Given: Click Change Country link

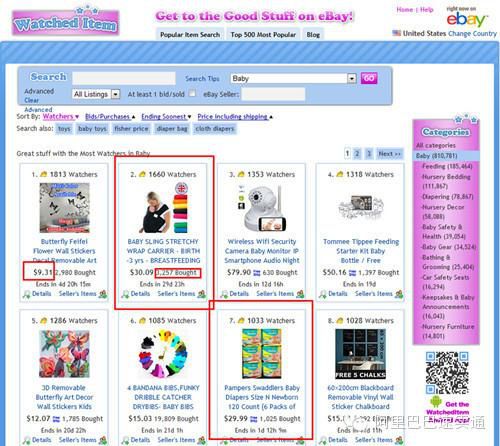Looking at the screenshot, I should [x=472, y=33].
